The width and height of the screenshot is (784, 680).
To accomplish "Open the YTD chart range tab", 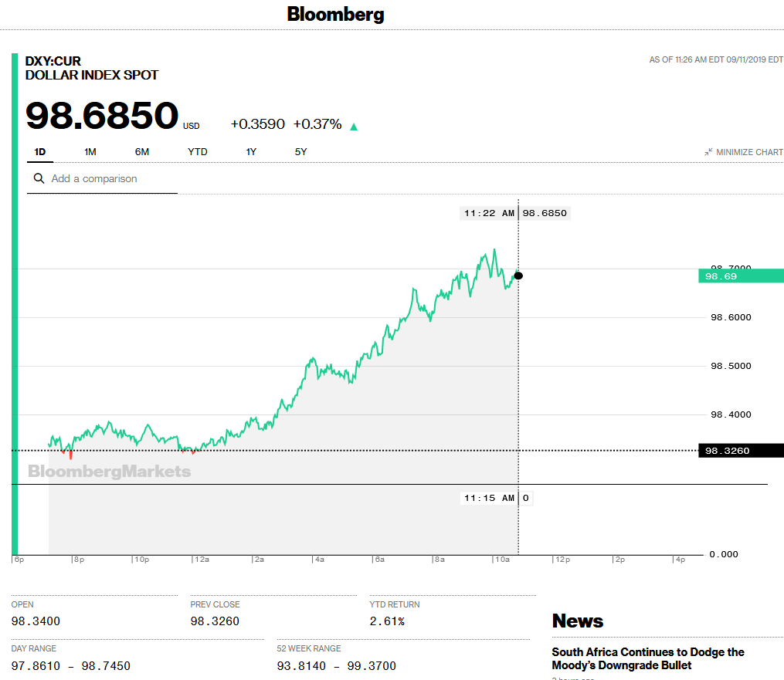I will coord(198,152).
